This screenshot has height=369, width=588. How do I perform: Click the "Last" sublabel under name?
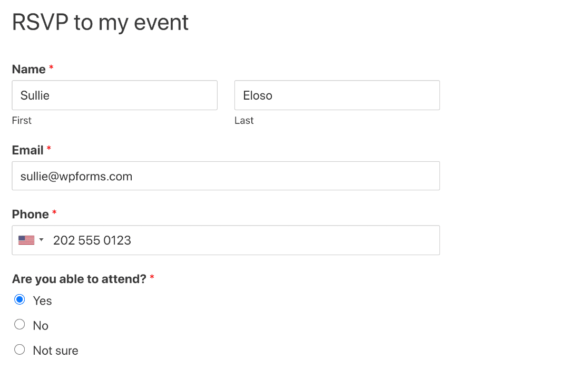[244, 121]
